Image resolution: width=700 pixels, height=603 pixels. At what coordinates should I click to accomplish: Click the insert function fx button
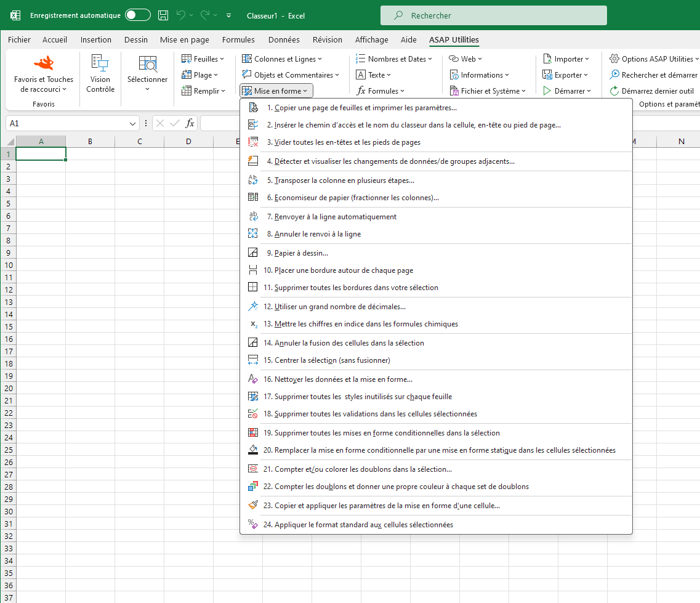point(190,123)
